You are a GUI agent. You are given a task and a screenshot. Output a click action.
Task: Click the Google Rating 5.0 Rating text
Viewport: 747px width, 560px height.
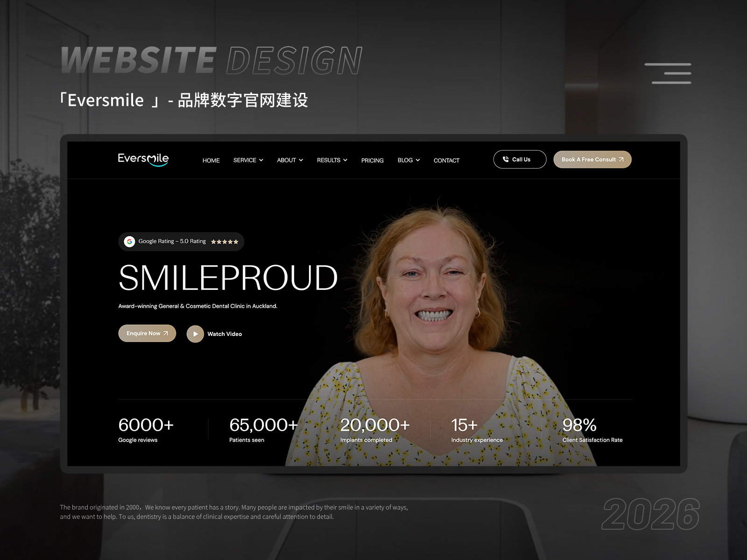click(172, 241)
